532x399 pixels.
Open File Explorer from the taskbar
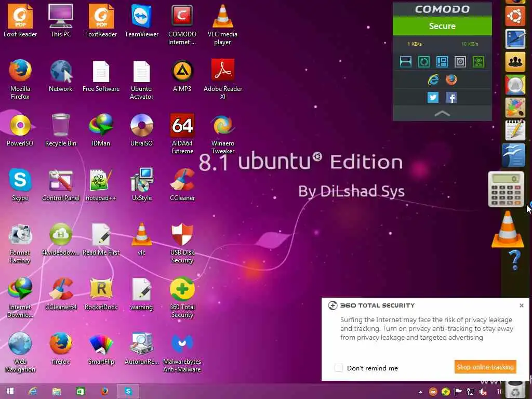56,391
